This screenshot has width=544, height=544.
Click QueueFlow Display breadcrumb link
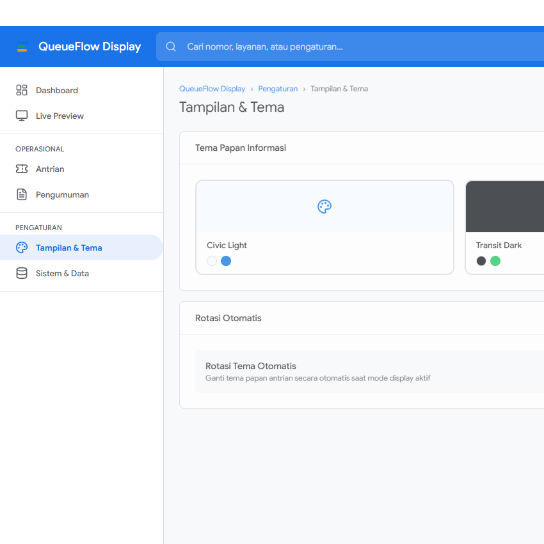coord(212,89)
